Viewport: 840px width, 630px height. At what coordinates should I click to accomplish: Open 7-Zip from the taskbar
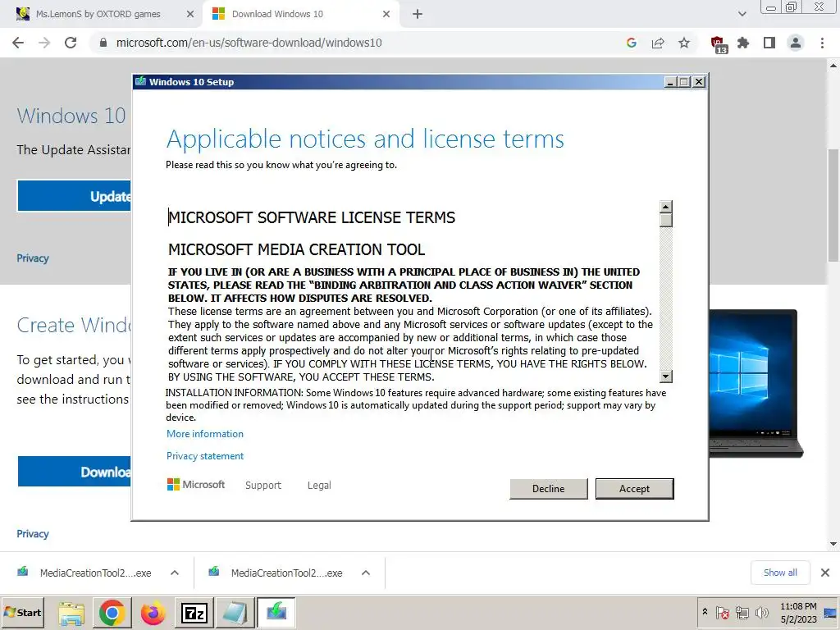(x=194, y=613)
